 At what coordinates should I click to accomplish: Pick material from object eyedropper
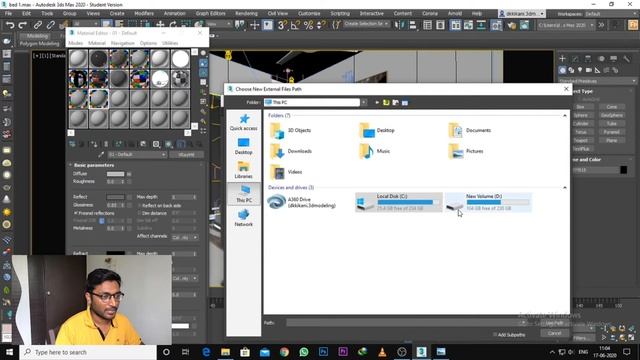coord(101,155)
